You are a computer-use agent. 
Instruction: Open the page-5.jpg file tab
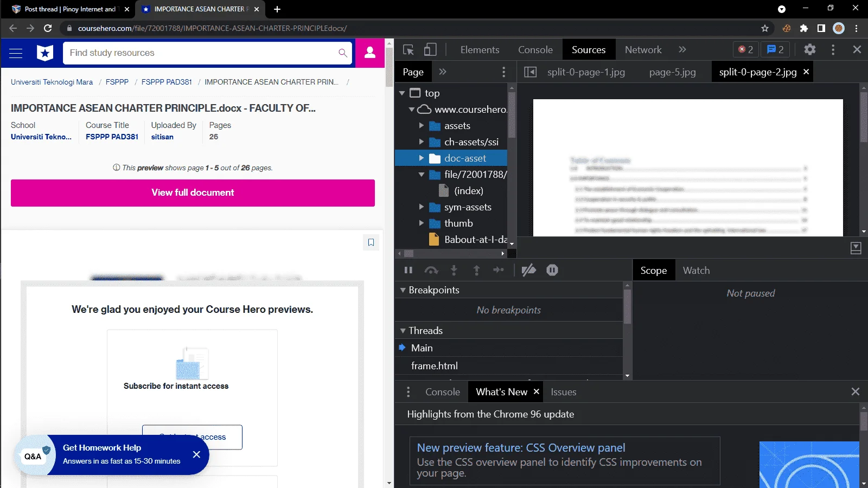[672, 72]
